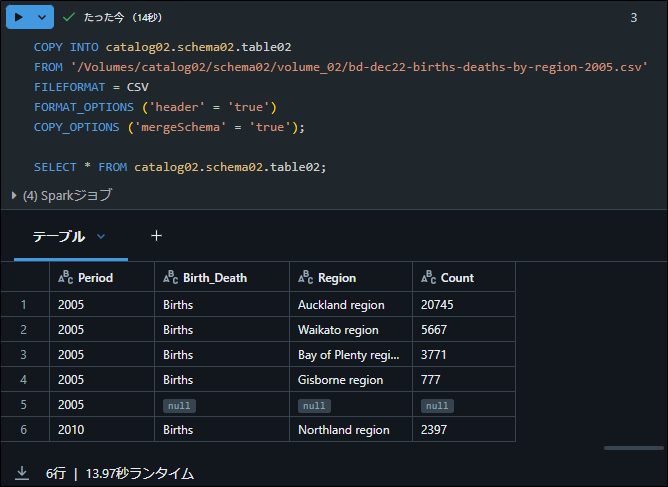The height and width of the screenshot is (487, 668).
Task: Select the 20745 count cell
Action: tap(464, 305)
